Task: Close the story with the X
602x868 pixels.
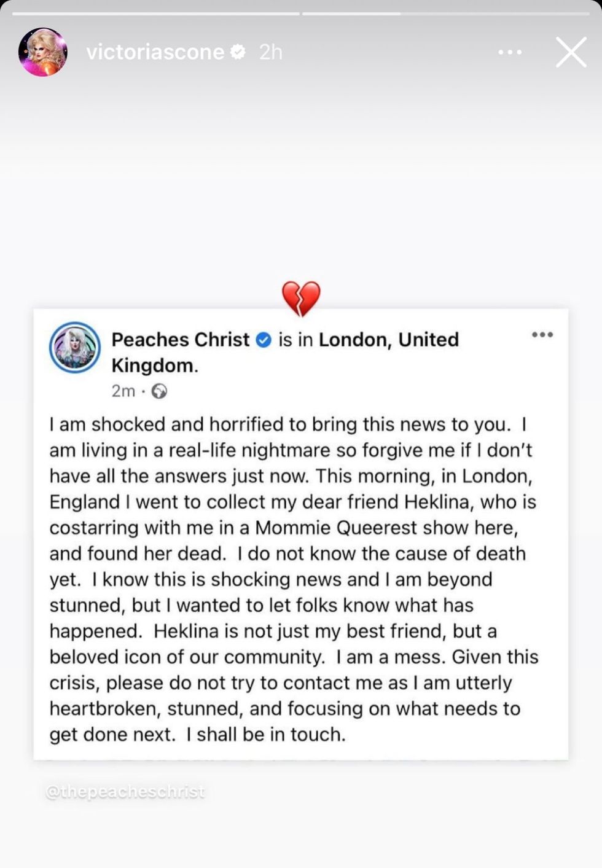Action: coord(571,52)
